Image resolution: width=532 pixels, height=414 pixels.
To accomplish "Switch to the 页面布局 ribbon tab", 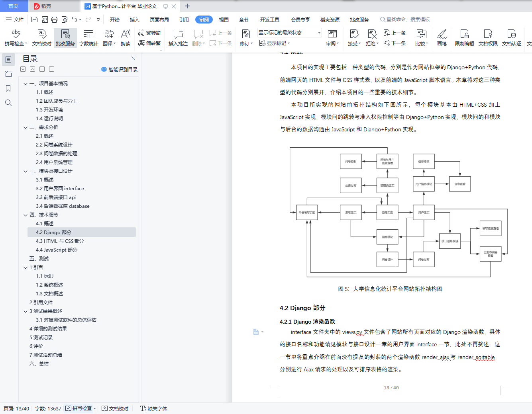I will [x=159, y=20].
